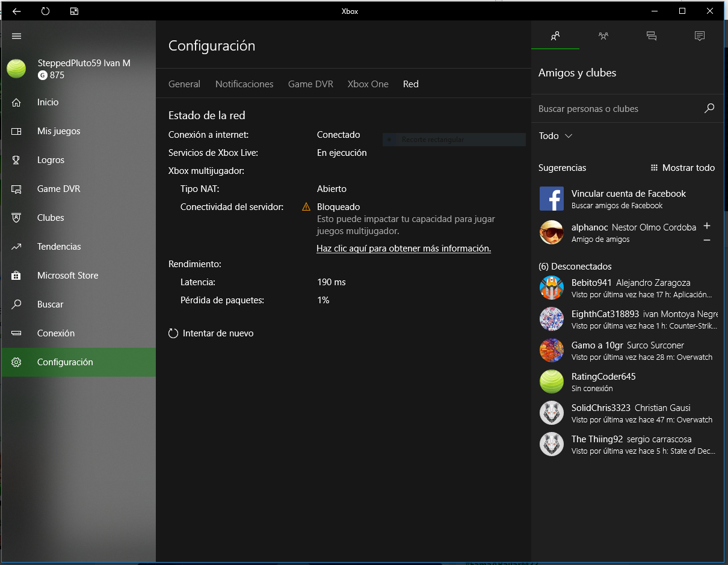Click the Facebook logo icon

tap(552, 199)
